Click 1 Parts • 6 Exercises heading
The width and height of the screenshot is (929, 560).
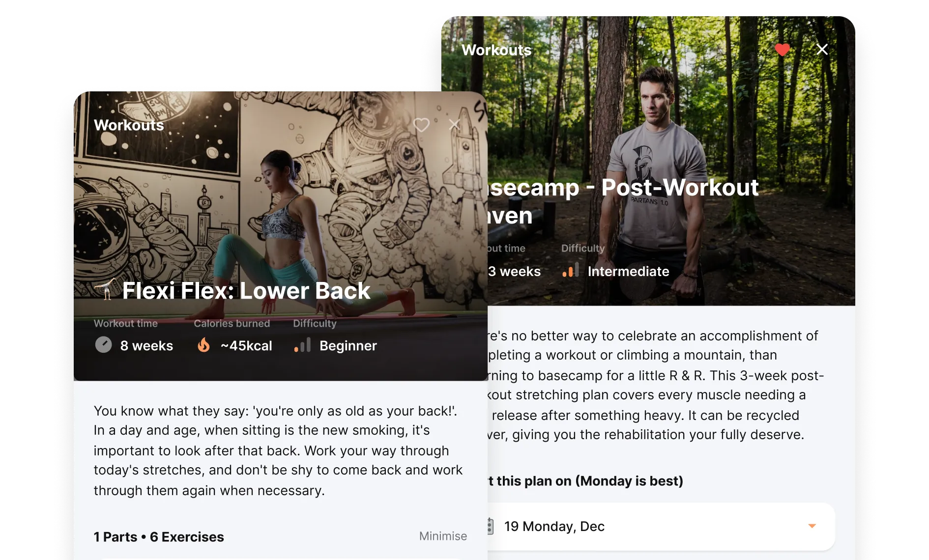[159, 537]
